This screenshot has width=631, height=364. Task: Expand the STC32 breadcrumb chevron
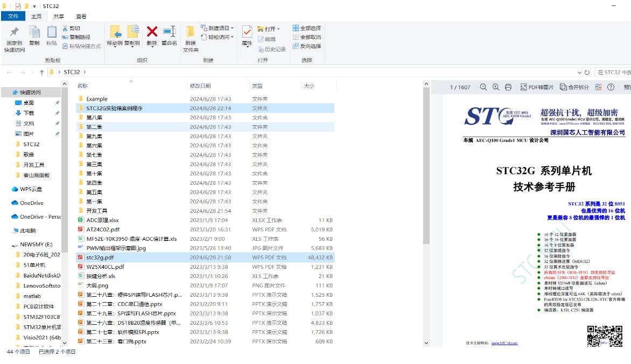click(x=85, y=73)
